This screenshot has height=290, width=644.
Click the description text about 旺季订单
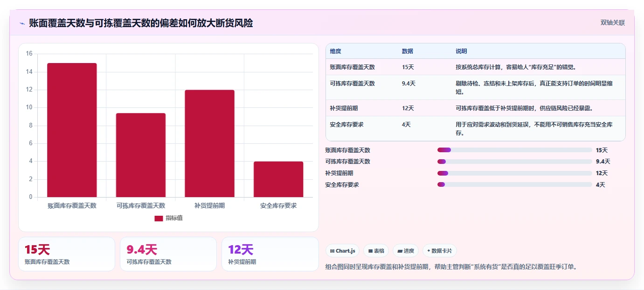coord(451,267)
